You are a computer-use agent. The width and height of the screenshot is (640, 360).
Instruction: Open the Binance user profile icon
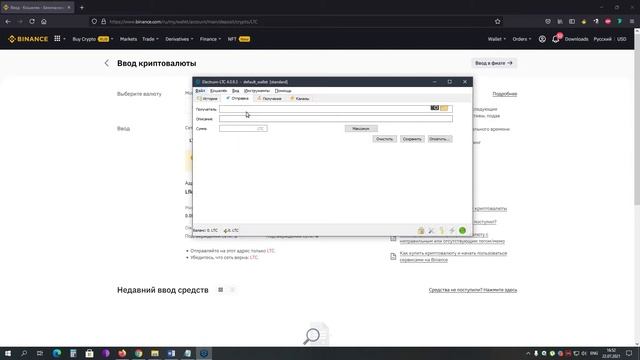pos(542,39)
